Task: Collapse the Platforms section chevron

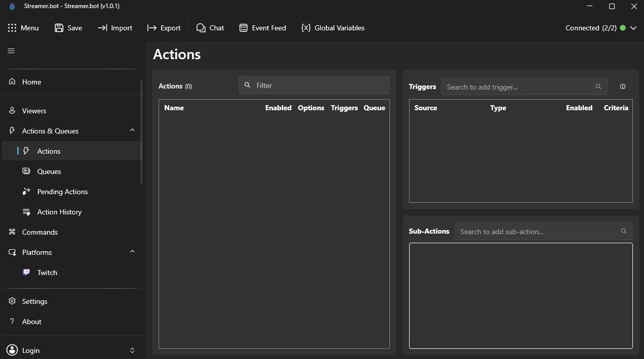Action: click(x=132, y=252)
